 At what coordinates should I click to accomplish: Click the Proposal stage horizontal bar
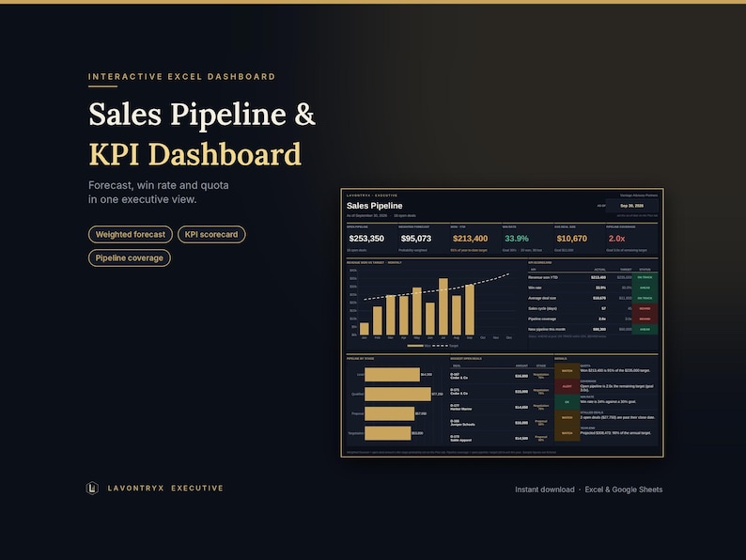389,413
